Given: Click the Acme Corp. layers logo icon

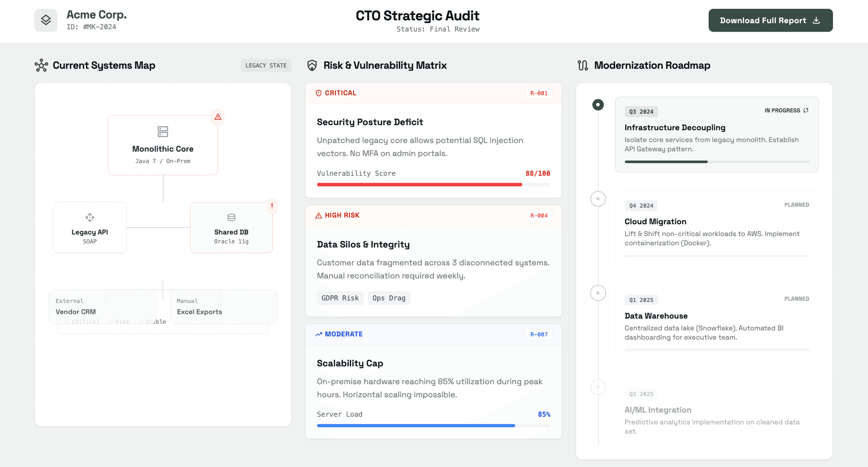Looking at the screenshot, I should [x=46, y=20].
